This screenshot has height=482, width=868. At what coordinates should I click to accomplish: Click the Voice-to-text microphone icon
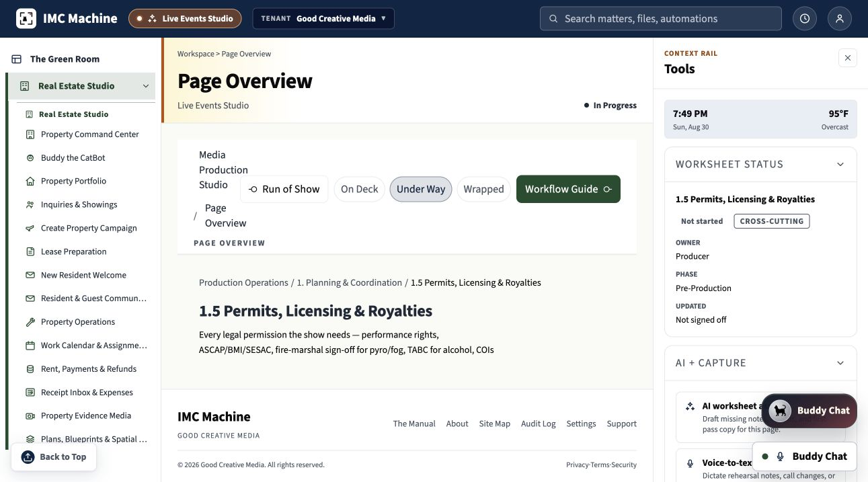tap(690, 463)
